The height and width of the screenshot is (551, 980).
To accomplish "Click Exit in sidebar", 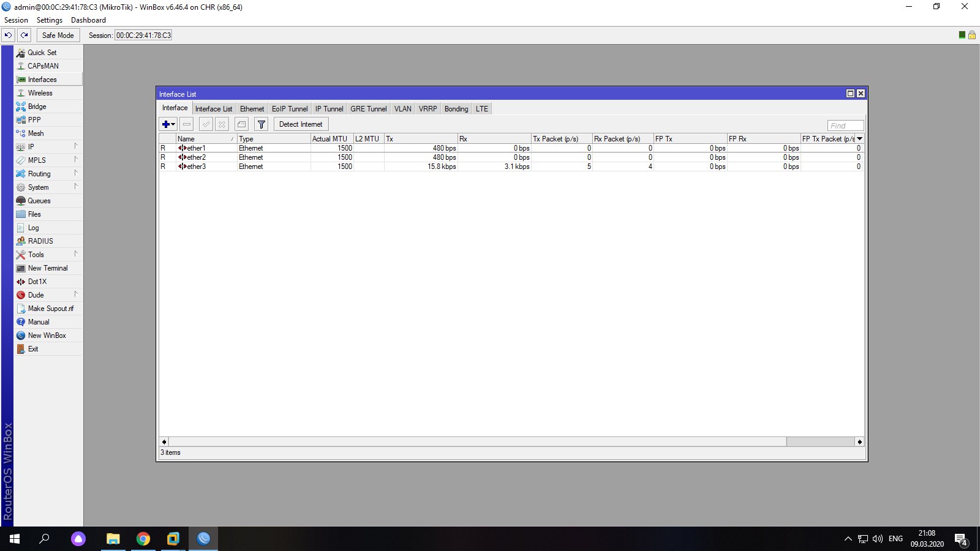I will [48, 349].
